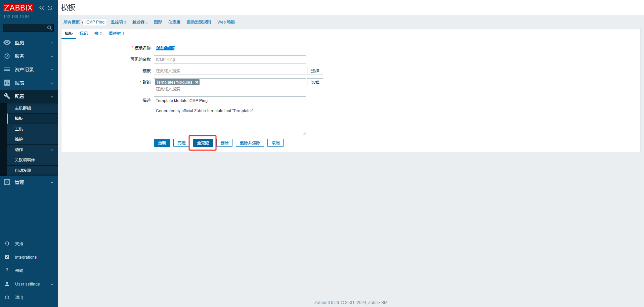Viewport: 644px width, 307px height.
Task: Collapse the sidebar with double-arrow icon
Action: tap(42, 8)
